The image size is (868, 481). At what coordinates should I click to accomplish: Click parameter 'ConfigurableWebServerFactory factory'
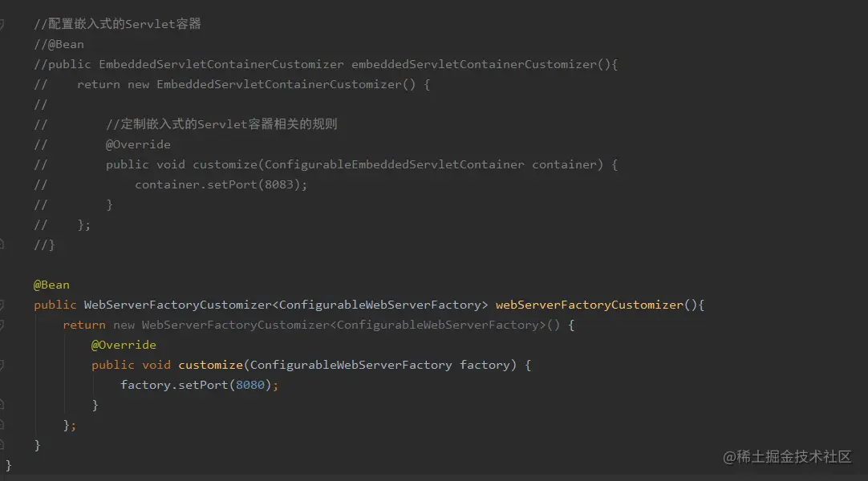pos(379,365)
